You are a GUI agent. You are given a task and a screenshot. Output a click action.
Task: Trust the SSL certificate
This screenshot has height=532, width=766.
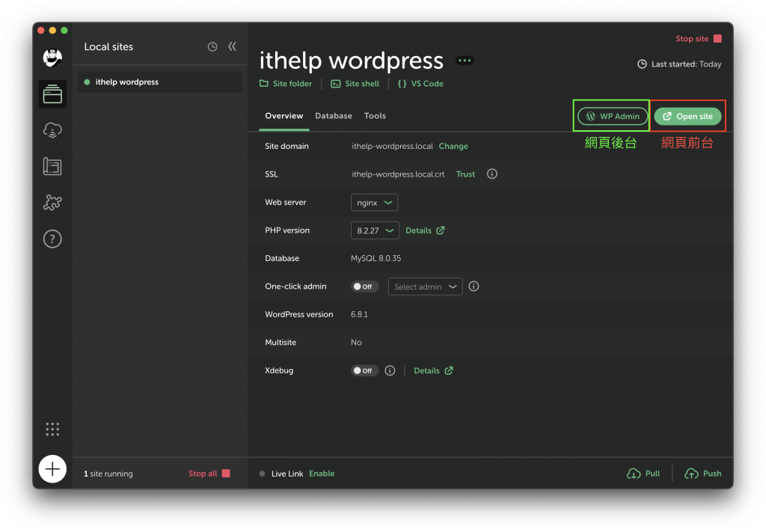coord(465,174)
